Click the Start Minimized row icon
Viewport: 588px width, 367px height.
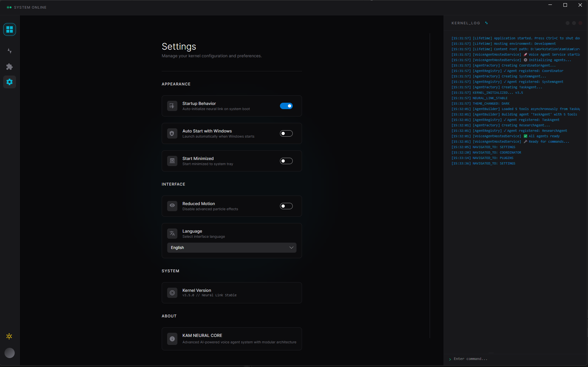172,161
